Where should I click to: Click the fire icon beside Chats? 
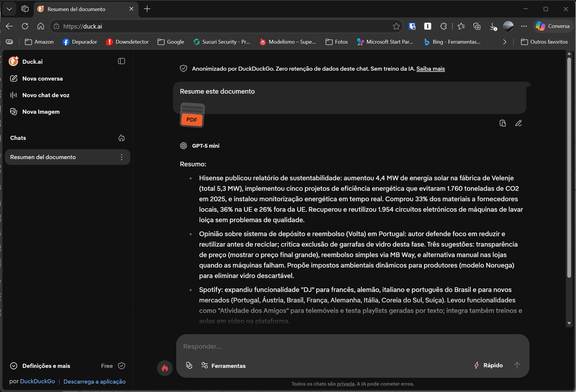tap(122, 138)
